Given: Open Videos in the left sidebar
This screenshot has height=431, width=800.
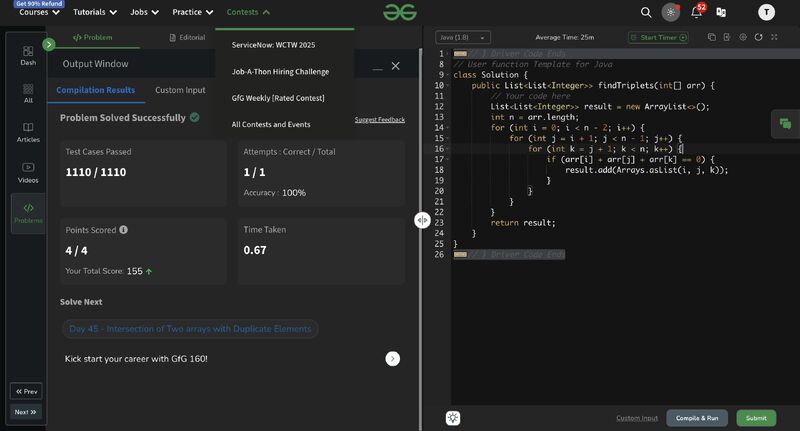Looking at the screenshot, I should coord(28,173).
